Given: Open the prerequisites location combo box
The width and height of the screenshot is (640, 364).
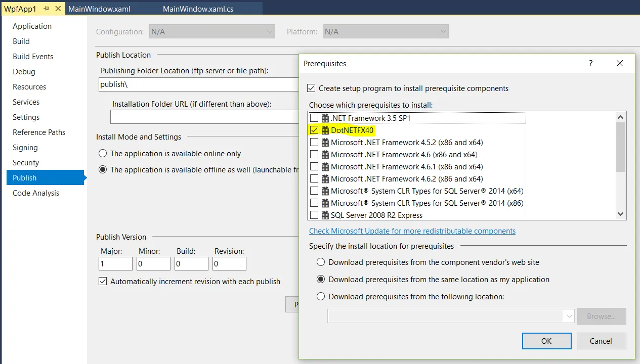Looking at the screenshot, I should tap(451, 316).
